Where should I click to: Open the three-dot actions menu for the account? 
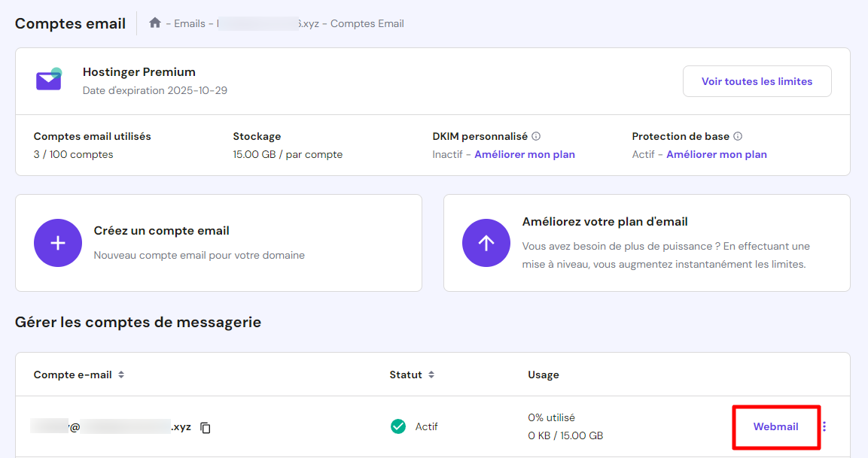point(824,426)
